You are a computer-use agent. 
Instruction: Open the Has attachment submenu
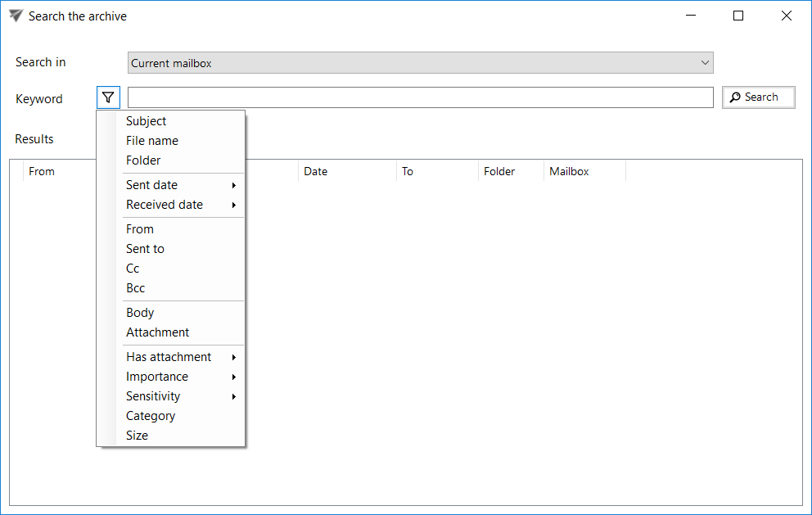pyautogui.click(x=169, y=357)
